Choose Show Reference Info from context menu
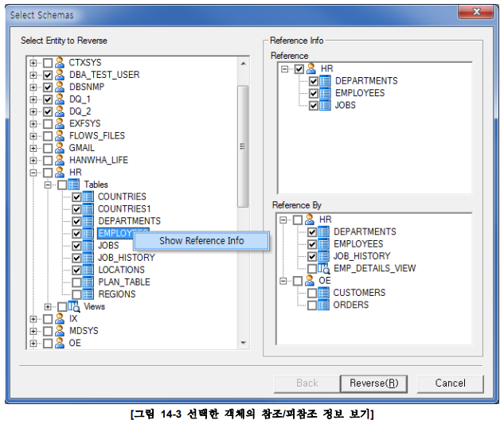 click(x=201, y=241)
